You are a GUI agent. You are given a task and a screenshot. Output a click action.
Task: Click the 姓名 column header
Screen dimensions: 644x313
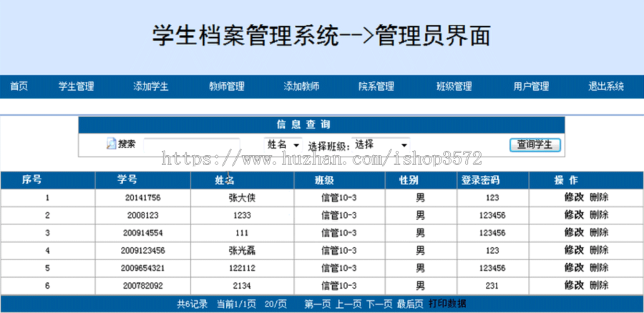225,180
